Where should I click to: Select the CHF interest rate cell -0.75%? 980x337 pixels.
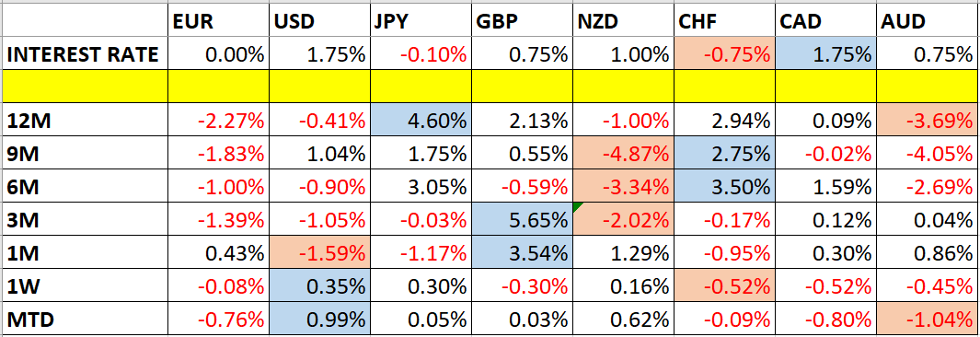click(724, 54)
